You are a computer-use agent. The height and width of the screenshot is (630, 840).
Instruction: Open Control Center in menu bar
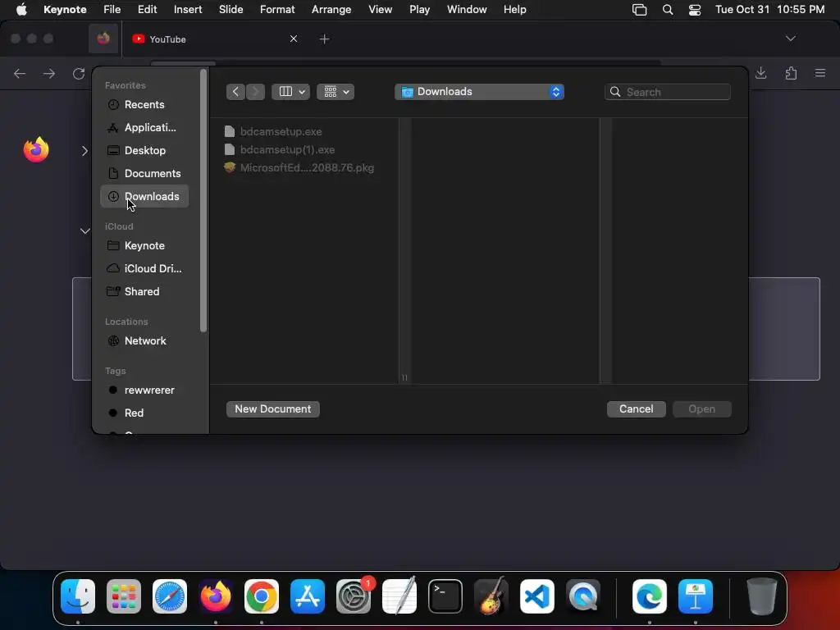tap(695, 10)
